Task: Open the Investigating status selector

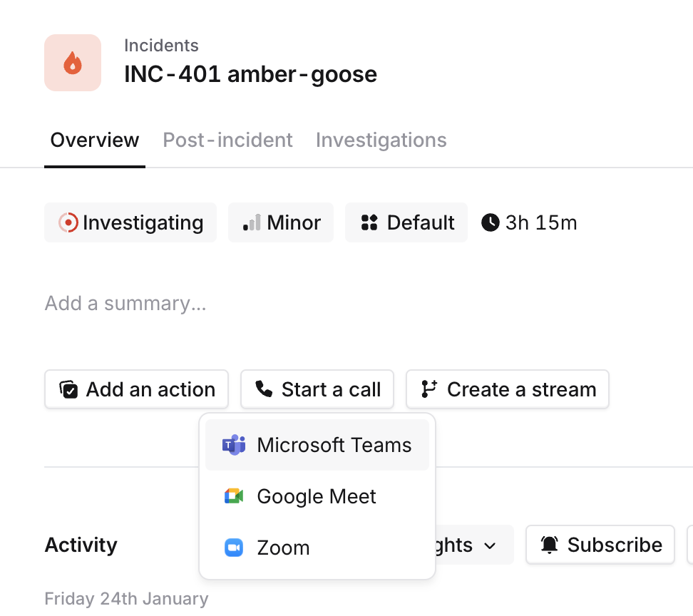Action: pyautogui.click(x=130, y=222)
